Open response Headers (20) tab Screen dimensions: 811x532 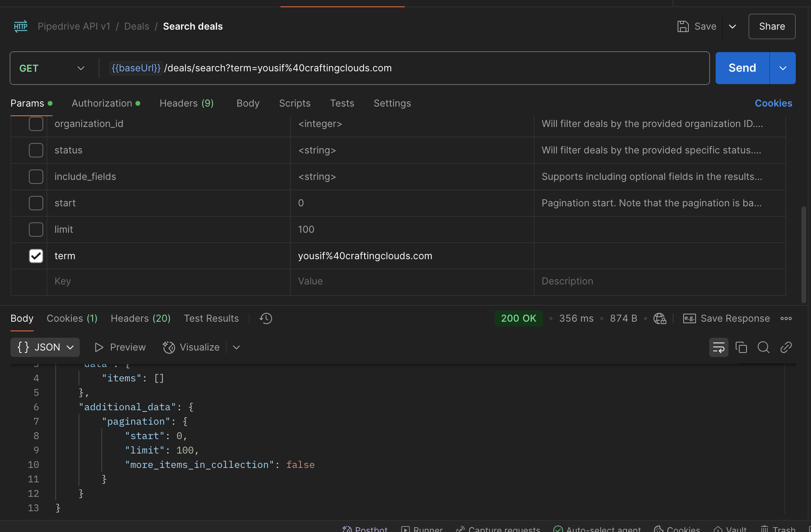click(x=140, y=318)
